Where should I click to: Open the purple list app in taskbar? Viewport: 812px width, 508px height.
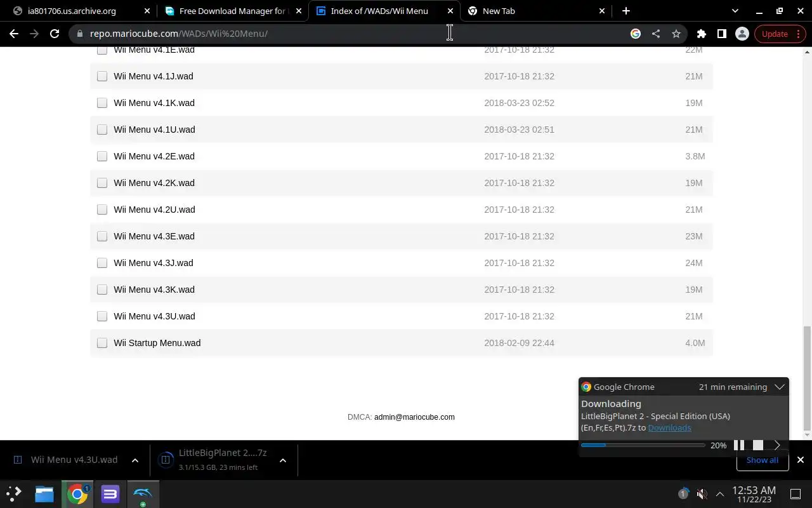[110, 493]
